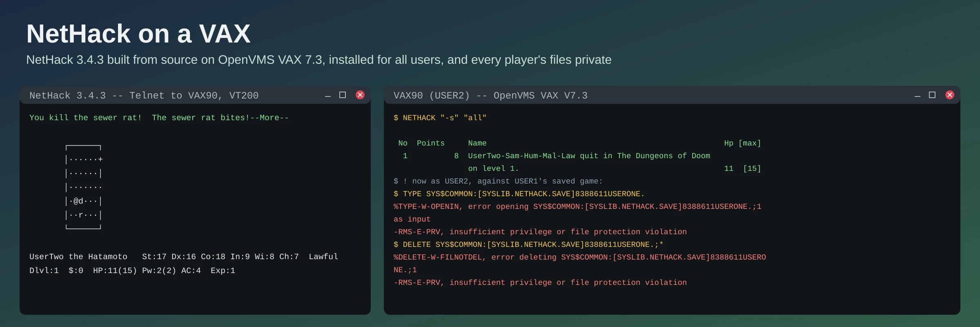Click the "! now as USER2" comment line
The height and width of the screenshot is (327, 980).
498,181
